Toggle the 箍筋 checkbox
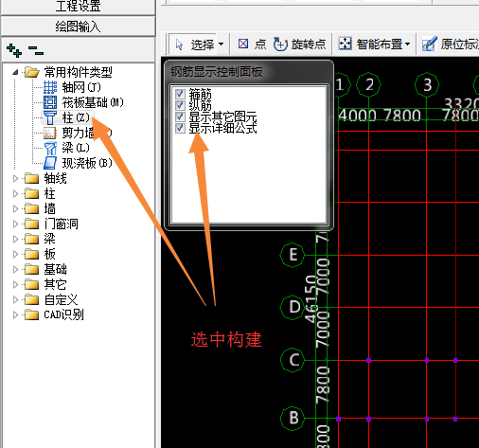Viewport: 479px width, 448px height. [180, 94]
